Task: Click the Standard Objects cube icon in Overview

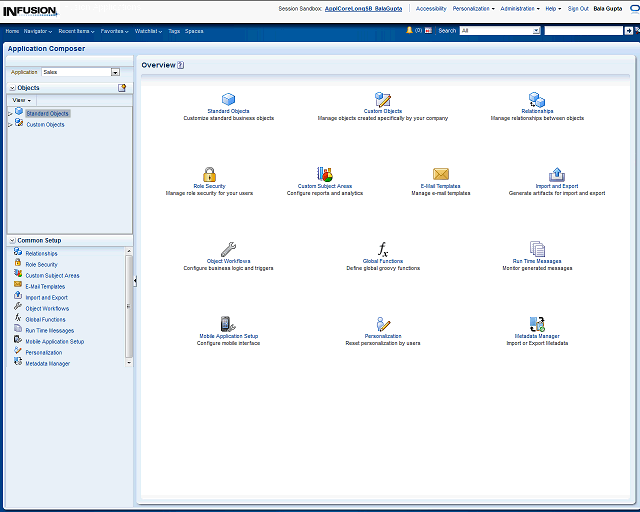Action: click(x=228, y=99)
